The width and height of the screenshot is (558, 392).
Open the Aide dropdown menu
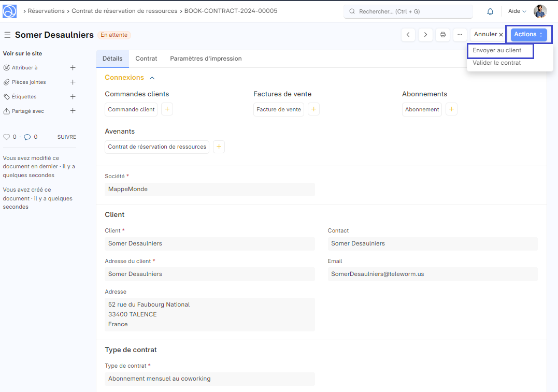point(517,11)
